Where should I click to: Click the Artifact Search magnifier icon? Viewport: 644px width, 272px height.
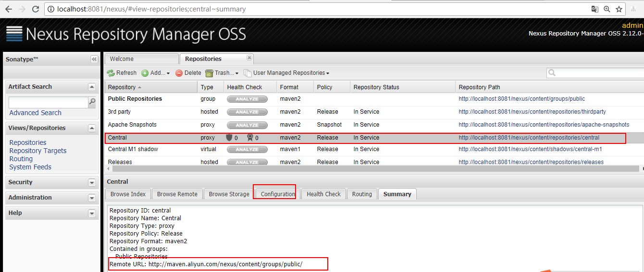coord(92,102)
